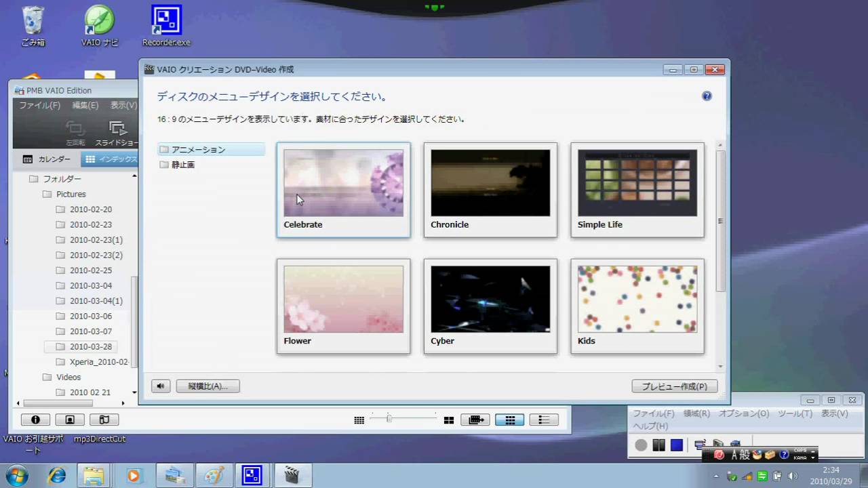Open ツール(T) menu in recorder window
Screen dimensions: 868x488
point(795,413)
